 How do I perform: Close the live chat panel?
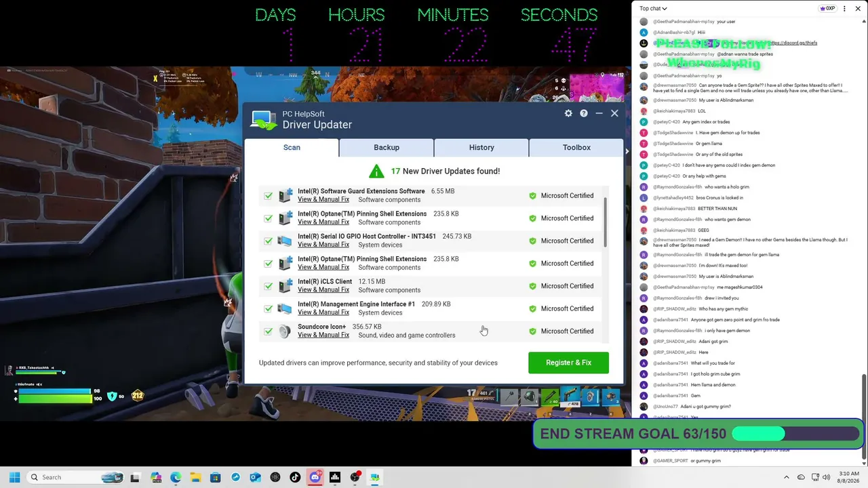click(x=859, y=9)
